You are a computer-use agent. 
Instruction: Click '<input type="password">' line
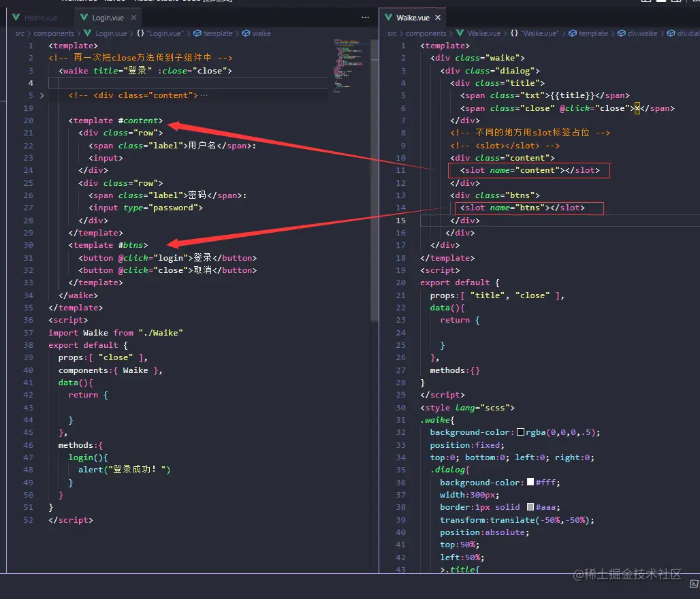pos(146,208)
